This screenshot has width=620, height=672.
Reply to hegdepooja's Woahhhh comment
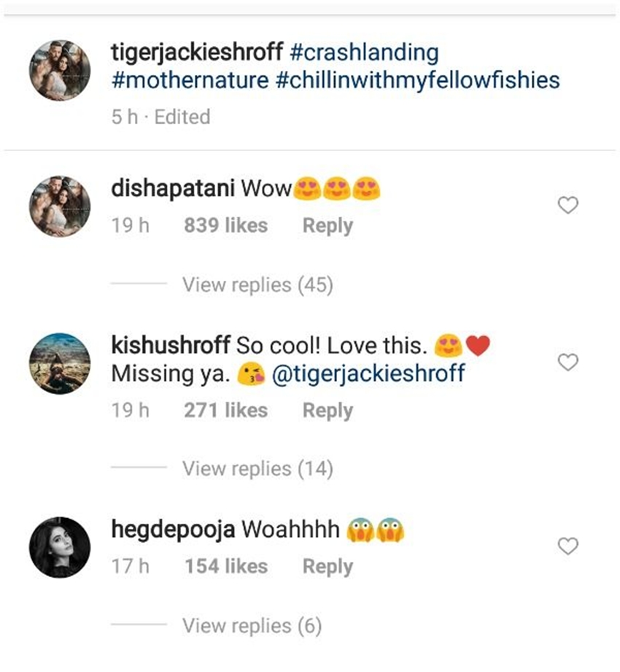point(328,566)
